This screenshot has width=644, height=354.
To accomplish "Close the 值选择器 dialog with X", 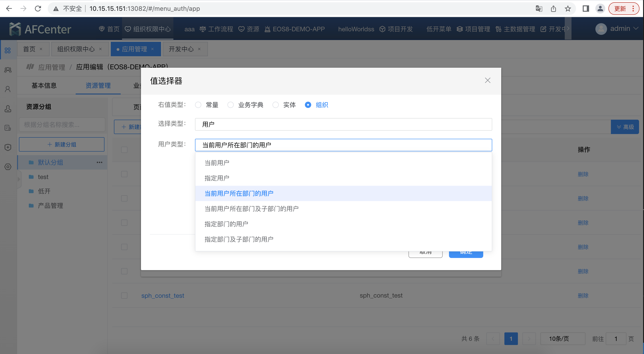I will (487, 80).
